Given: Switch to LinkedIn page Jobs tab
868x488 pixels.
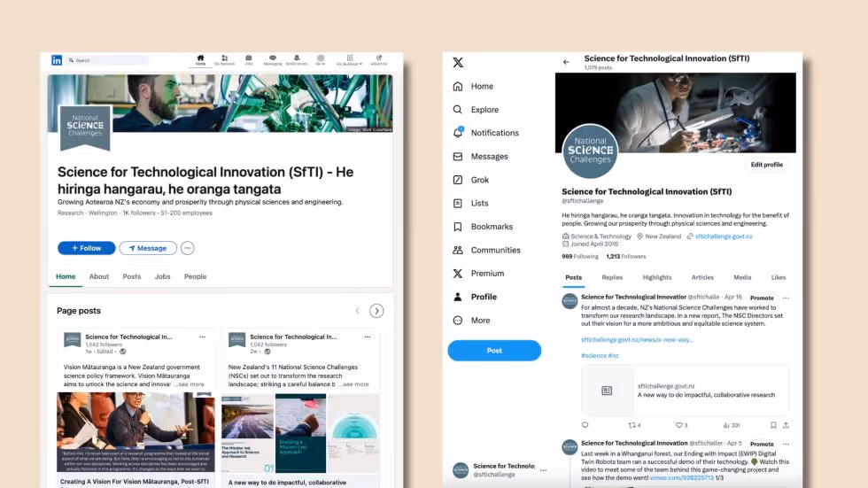Looking at the screenshot, I should (x=162, y=276).
